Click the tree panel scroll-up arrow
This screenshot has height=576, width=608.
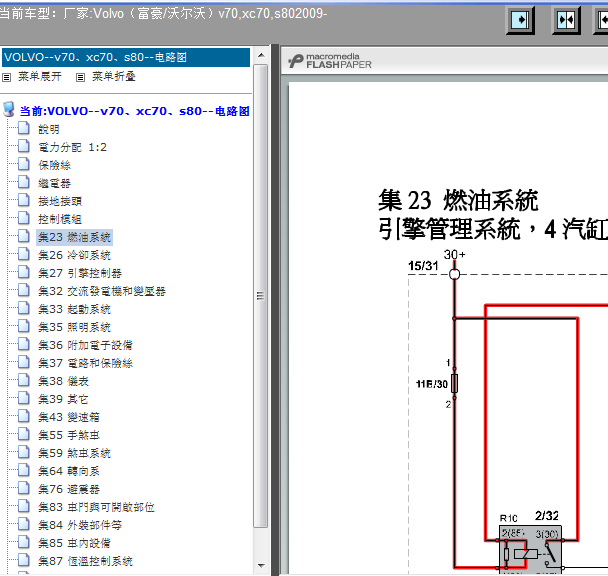point(261,55)
